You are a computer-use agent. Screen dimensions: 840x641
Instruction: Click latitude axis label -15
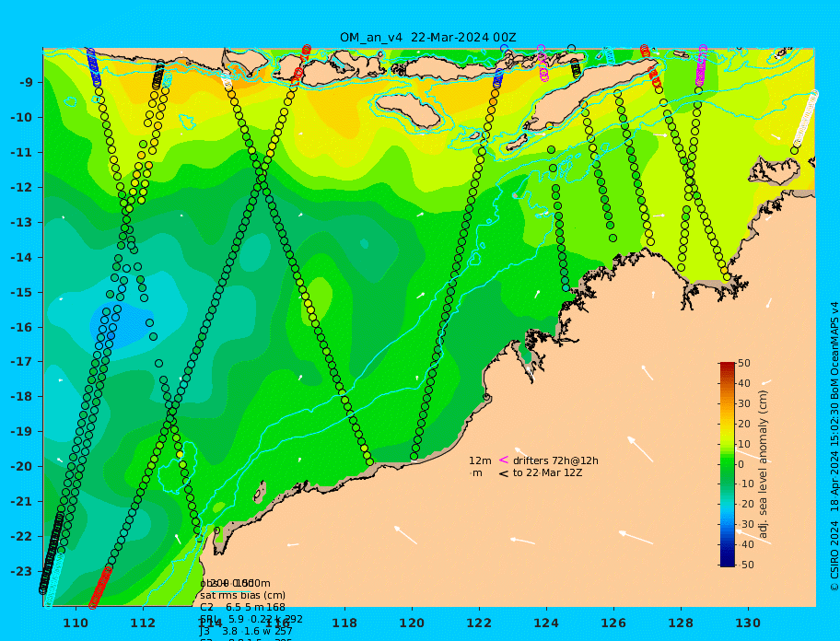22,292
